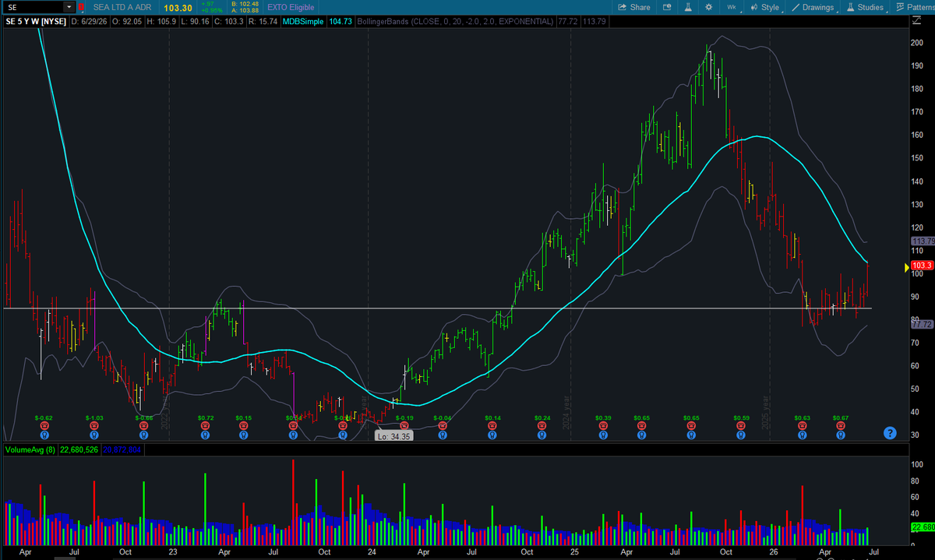Click the 200 price axis label
This screenshot has width=935, height=560.
(917, 42)
